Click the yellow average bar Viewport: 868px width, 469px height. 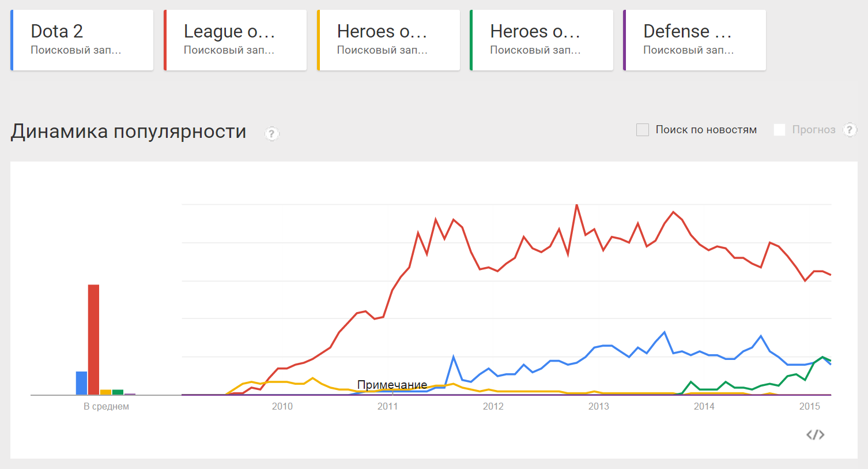105,392
